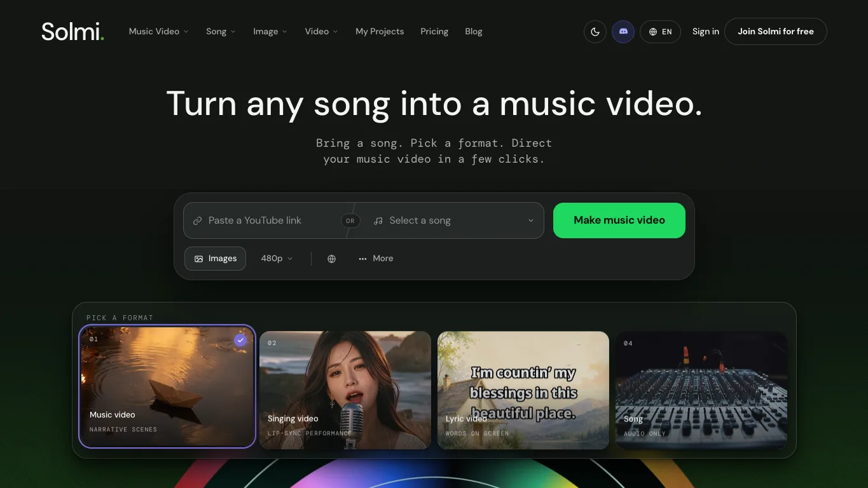The height and width of the screenshot is (488, 868).
Task: Select the Song audio-only format card
Action: point(701,390)
